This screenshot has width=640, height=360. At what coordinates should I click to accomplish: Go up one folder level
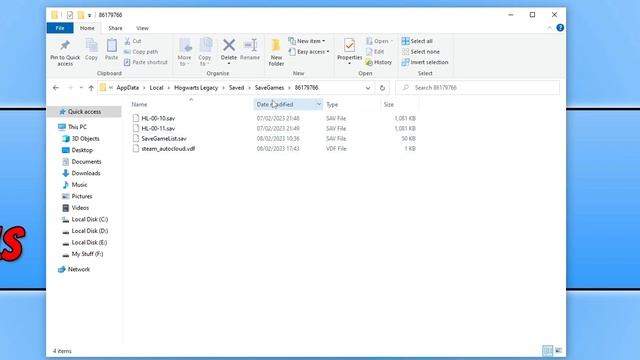pos(91,88)
